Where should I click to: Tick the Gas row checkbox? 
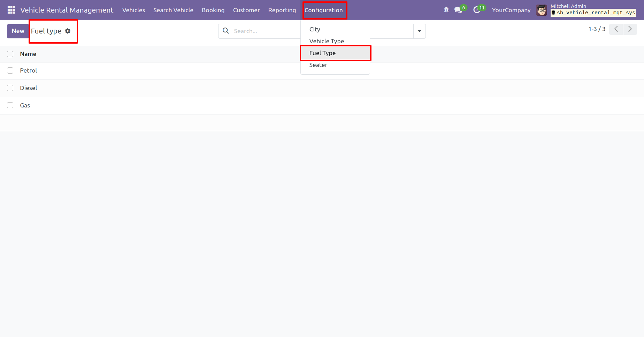click(x=10, y=105)
